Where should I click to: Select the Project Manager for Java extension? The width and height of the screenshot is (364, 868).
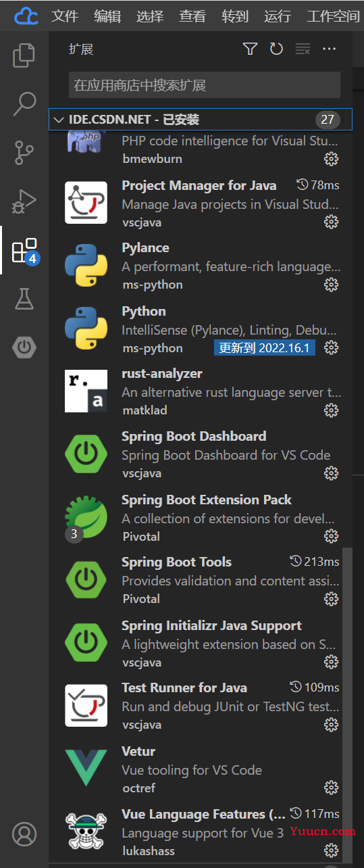coord(201,203)
